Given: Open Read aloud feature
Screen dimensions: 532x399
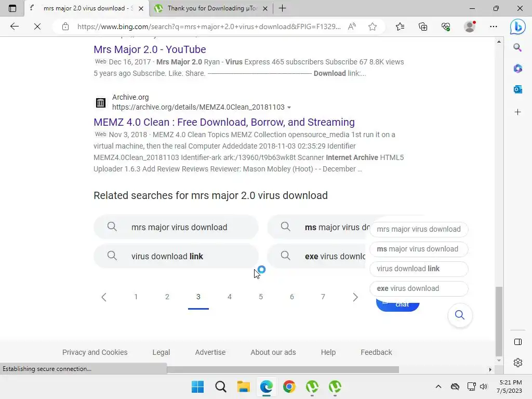Looking at the screenshot, I should pyautogui.click(x=352, y=26).
